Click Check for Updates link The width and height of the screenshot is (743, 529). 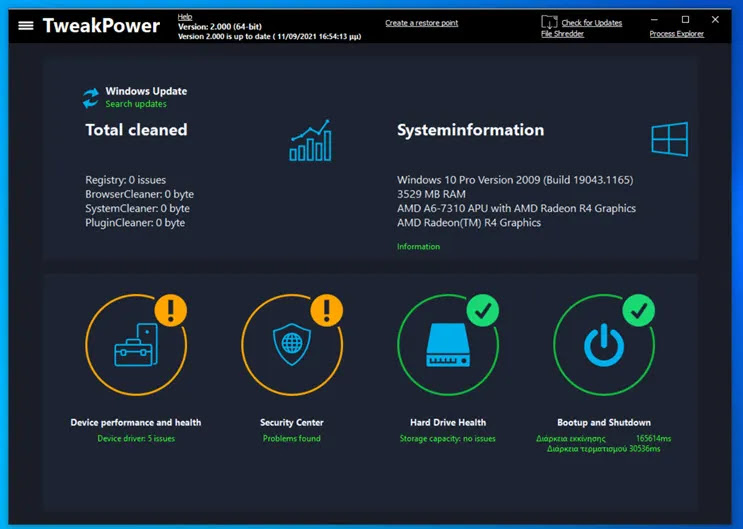(x=592, y=23)
